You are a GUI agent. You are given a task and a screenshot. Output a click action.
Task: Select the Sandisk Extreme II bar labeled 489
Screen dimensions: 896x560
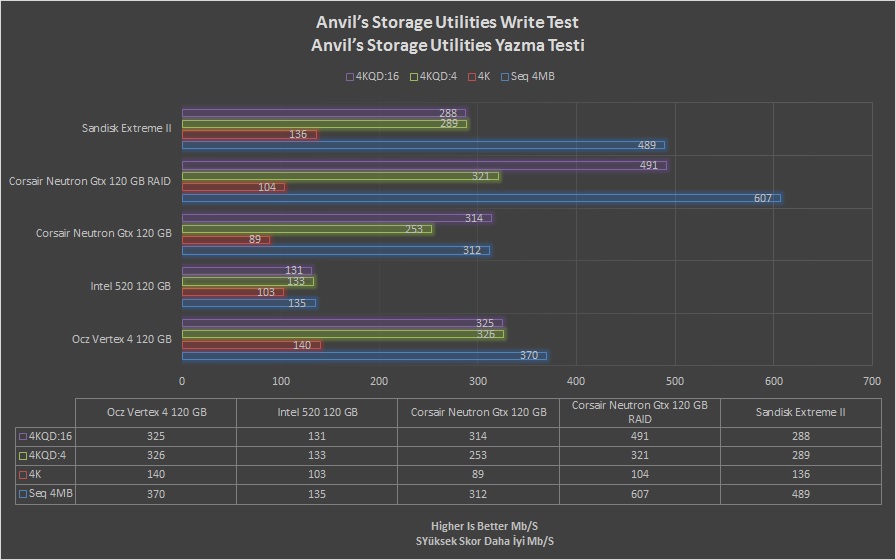[422, 145]
